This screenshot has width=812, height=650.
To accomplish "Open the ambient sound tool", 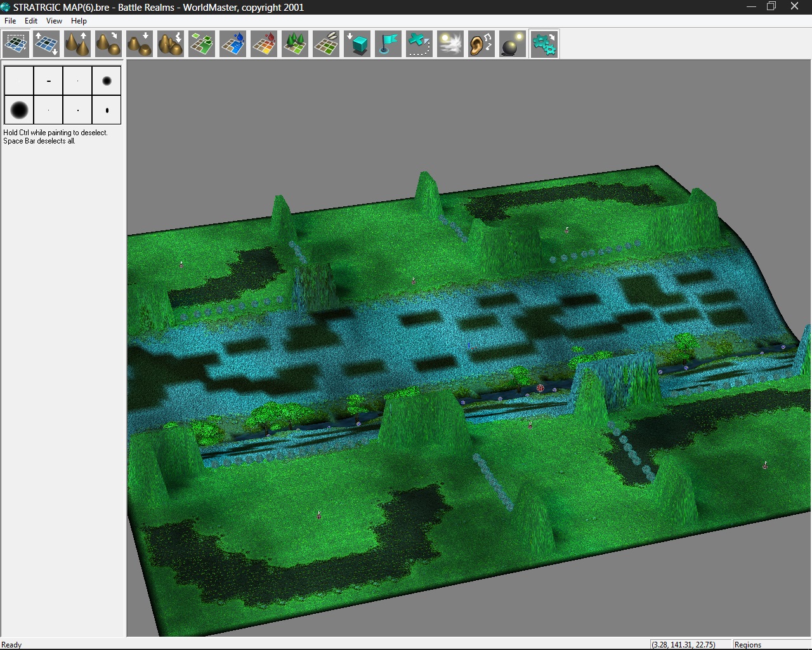I will (481, 43).
